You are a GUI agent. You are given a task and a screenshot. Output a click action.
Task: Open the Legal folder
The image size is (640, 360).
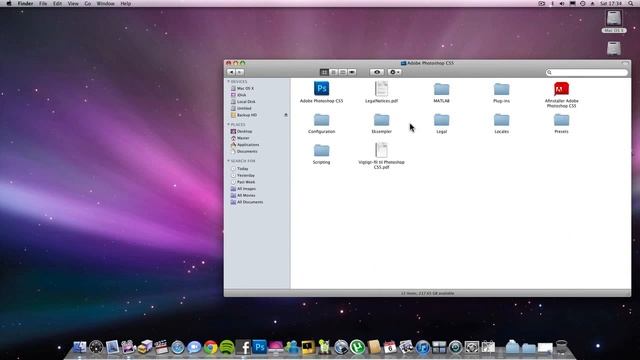click(441, 120)
